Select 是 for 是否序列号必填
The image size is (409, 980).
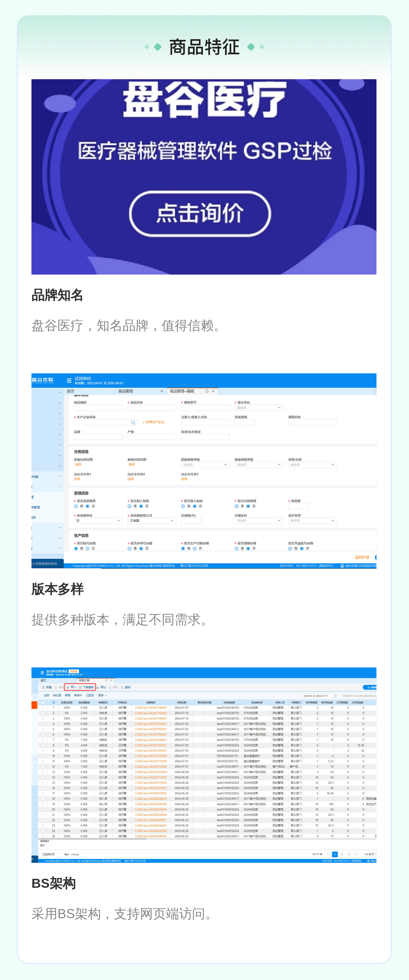pos(129,549)
